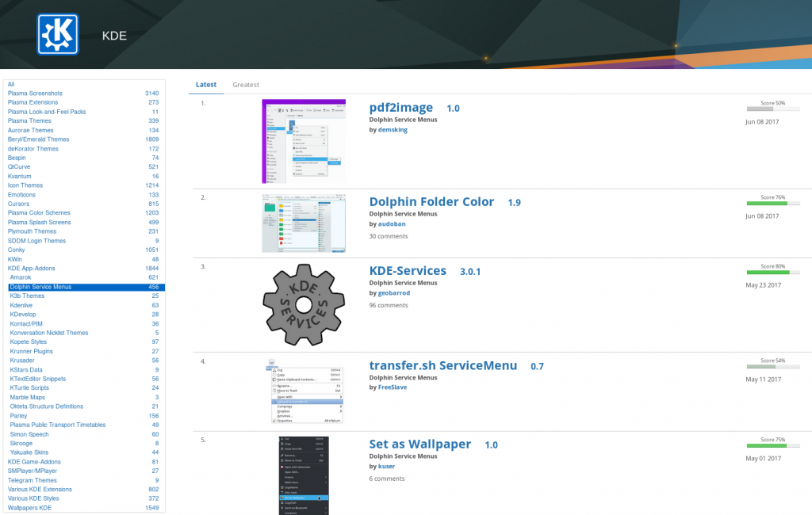Visit author demsking's profile
This screenshot has width=812, height=515.
pos(393,130)
